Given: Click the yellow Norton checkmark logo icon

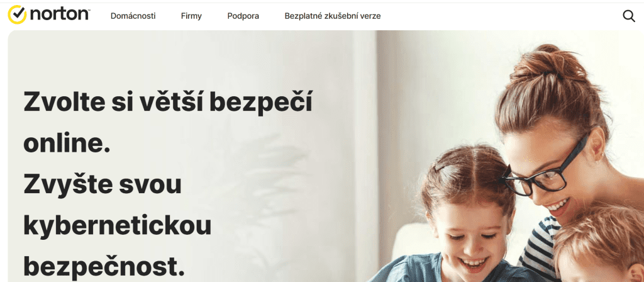Looking at the screenshot, I should (17, 15).
